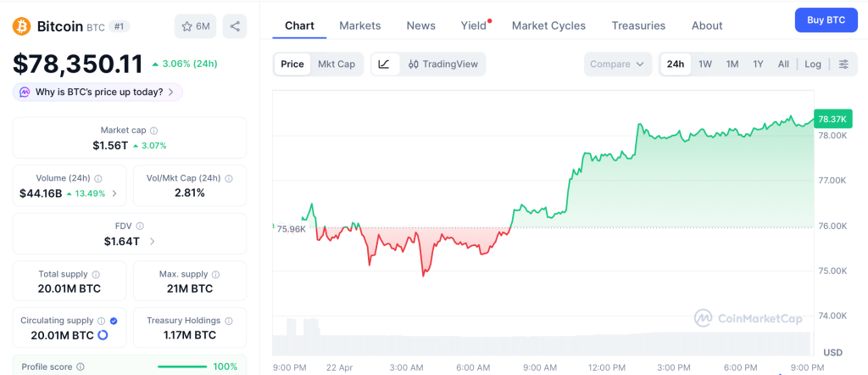Open the Compare dropdown

(617, 64)
